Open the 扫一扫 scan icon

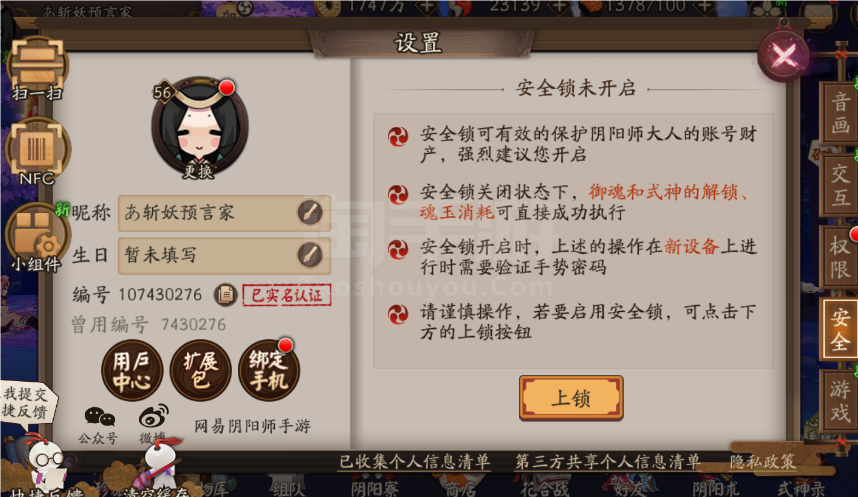pos(37,67)
